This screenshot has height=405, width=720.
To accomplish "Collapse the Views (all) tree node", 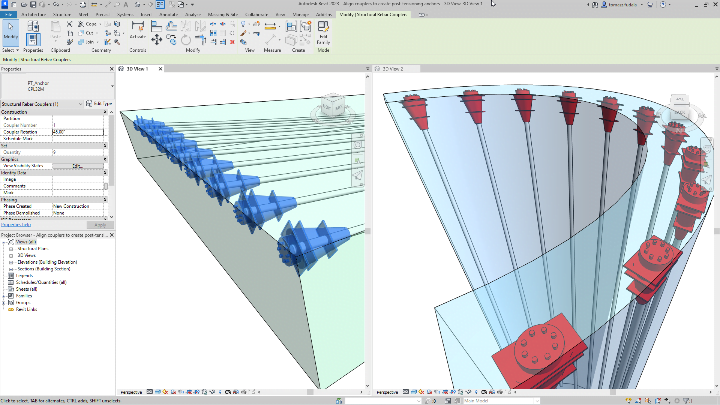I will pos(4,240).
